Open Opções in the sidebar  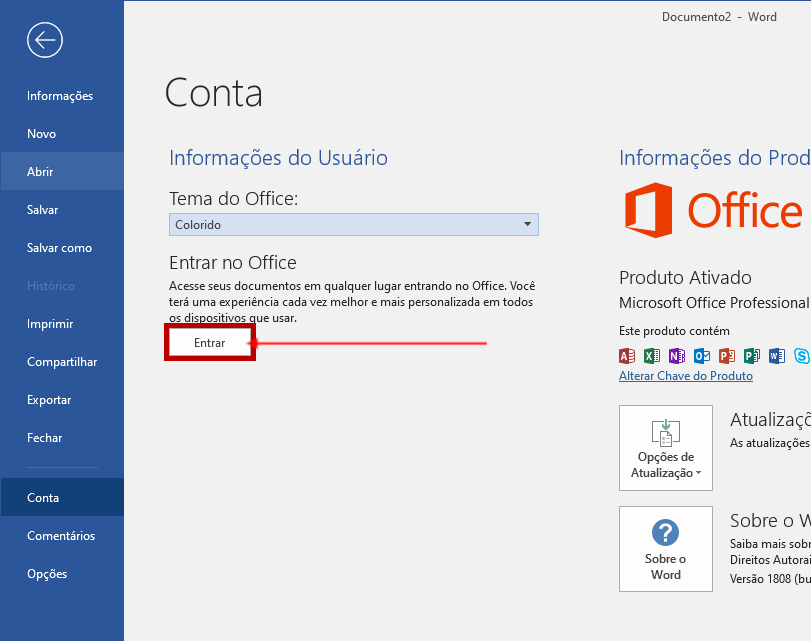click(x=62, y=574)
